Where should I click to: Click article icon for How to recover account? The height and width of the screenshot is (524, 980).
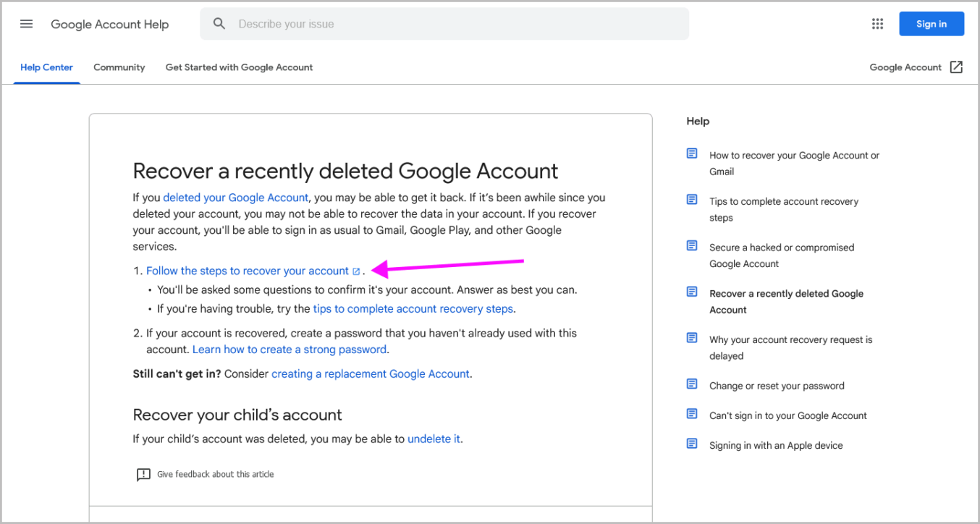click(692, 154)
